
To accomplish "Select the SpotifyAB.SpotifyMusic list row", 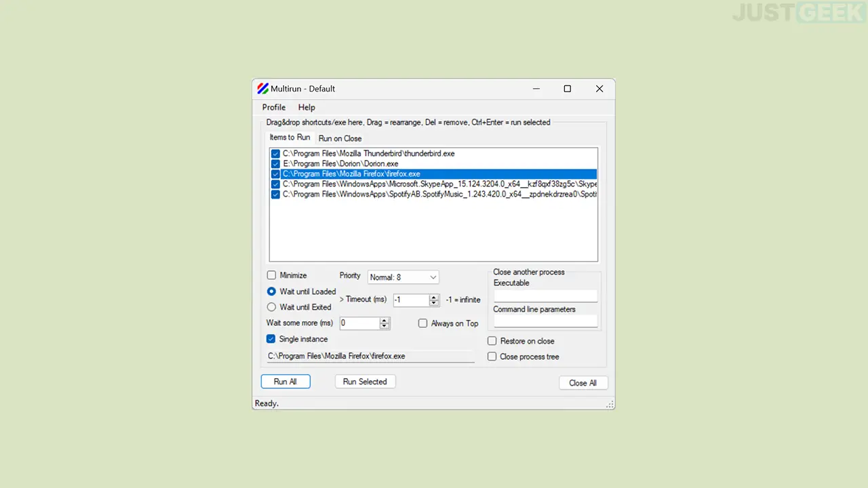I will coord(433,195).
